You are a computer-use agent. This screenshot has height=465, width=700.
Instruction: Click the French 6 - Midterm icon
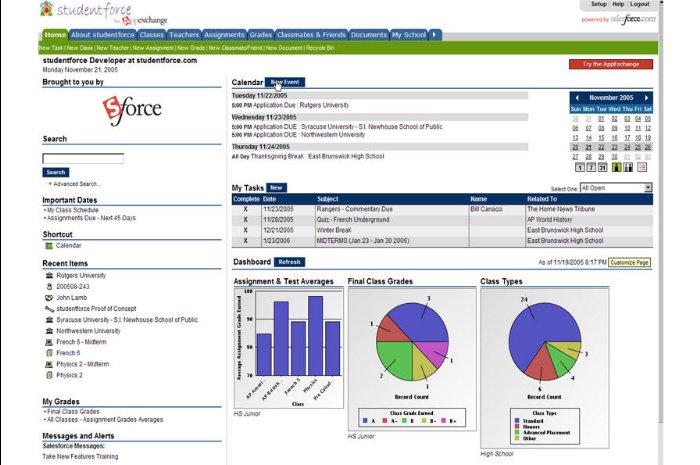pyautogui.click(x=49, y=342)
